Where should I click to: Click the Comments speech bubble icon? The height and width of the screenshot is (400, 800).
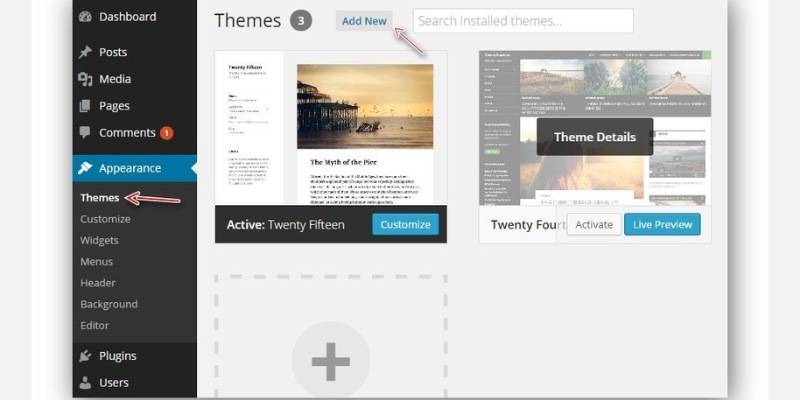(85, 133)
